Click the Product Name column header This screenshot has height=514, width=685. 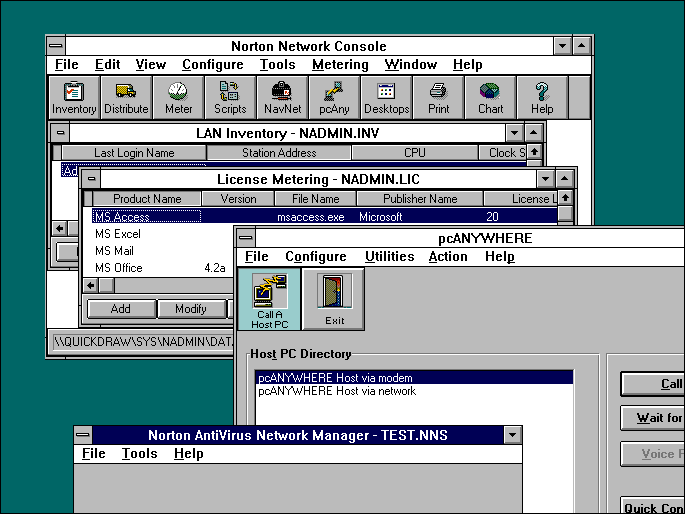tap(147, 199)
